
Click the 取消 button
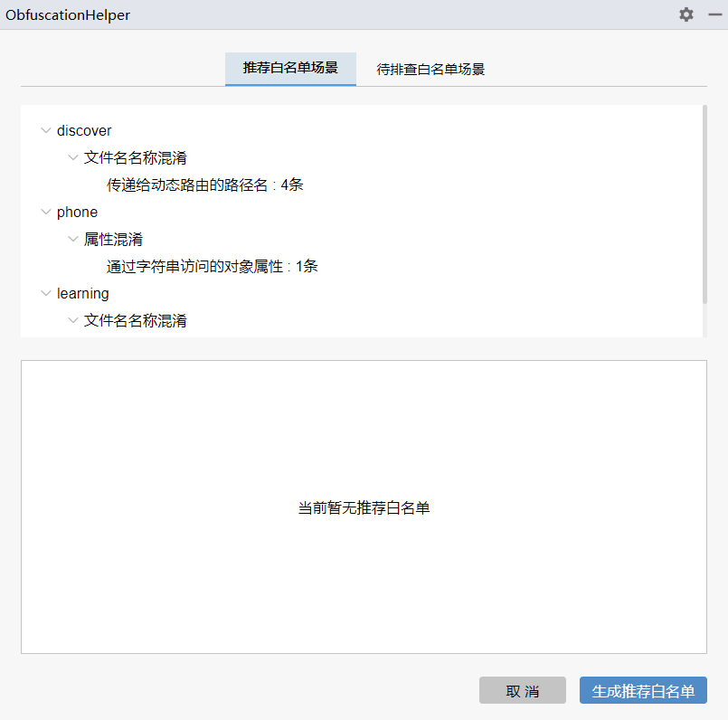click(x=522, y=691)
